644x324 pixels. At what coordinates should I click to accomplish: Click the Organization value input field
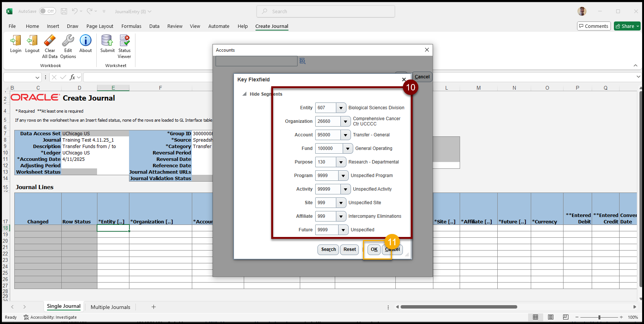click(x=328, y=121)
